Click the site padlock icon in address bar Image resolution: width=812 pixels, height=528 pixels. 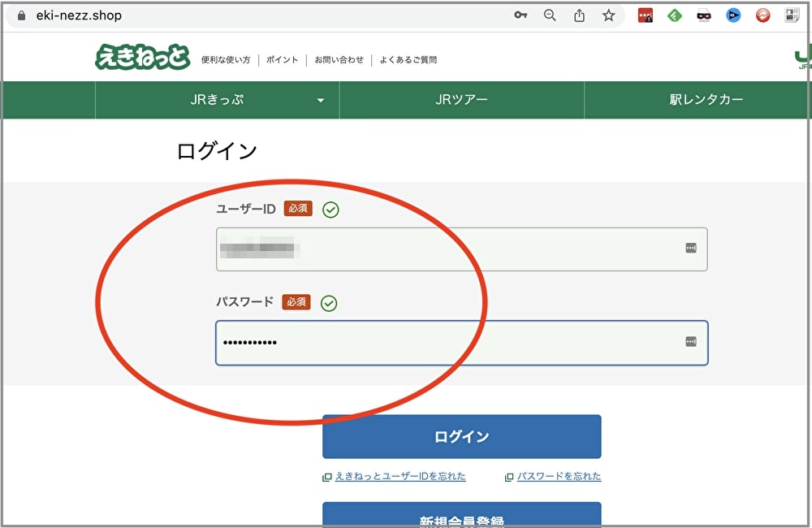(21, 15)
